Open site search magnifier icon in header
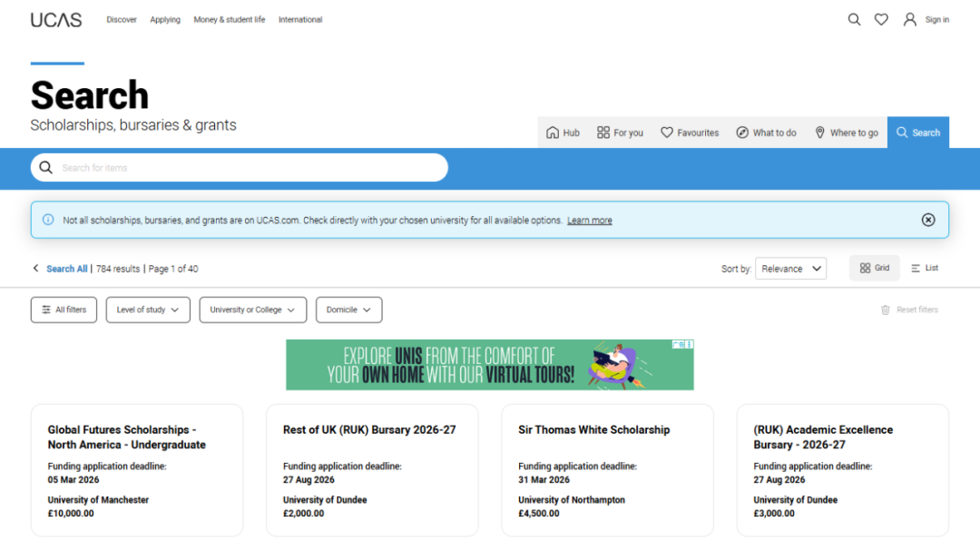The width and height of the screenshot is (980, 541). pyautogui.click(x=854, y=20)
